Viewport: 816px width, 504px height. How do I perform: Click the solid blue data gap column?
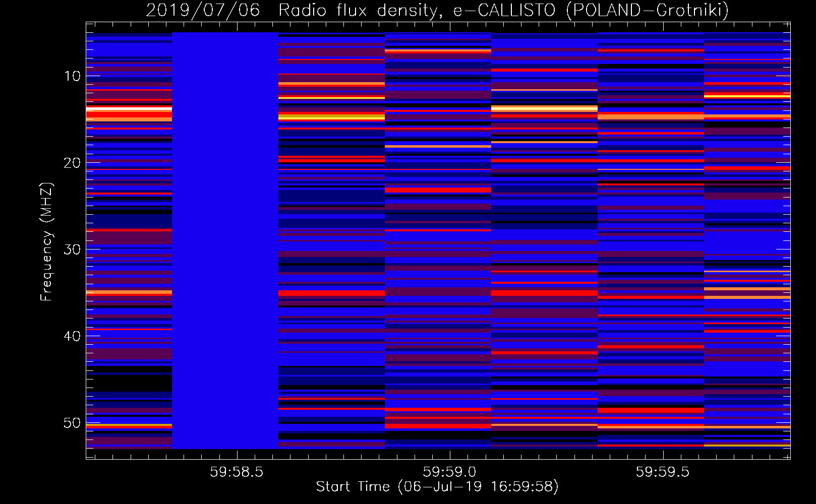[x=225, y=240]
